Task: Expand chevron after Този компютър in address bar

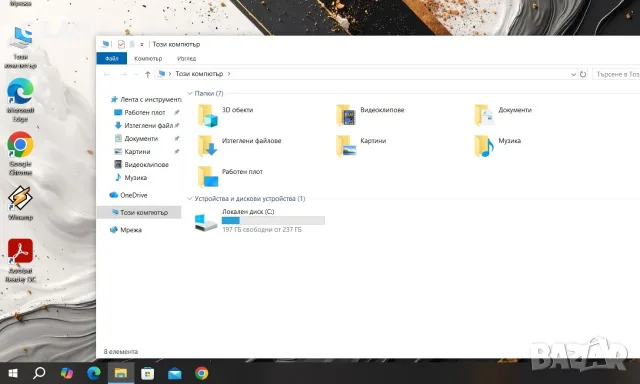Action: 229,74
